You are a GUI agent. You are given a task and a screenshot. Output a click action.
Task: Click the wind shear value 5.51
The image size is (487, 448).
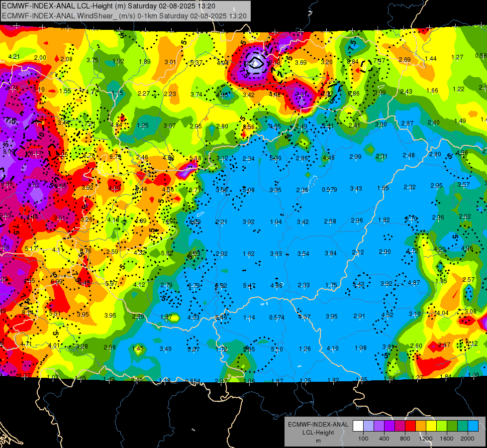[x=55, y=314]
